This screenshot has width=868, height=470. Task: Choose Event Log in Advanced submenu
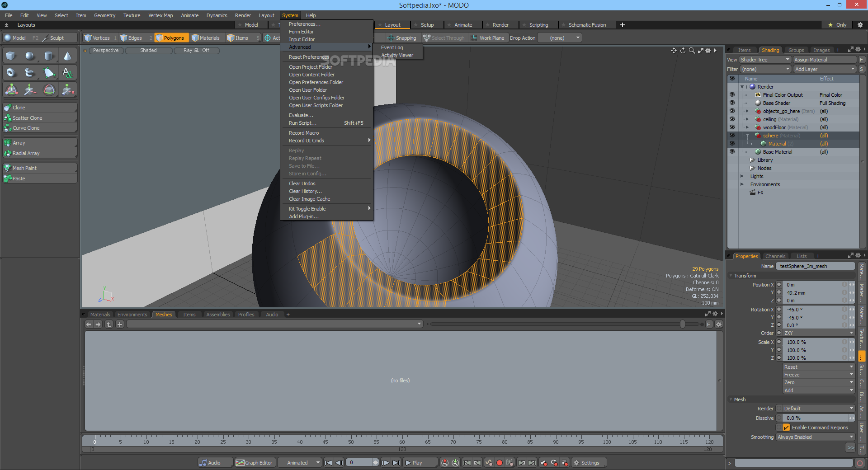(x=392, y=47)
